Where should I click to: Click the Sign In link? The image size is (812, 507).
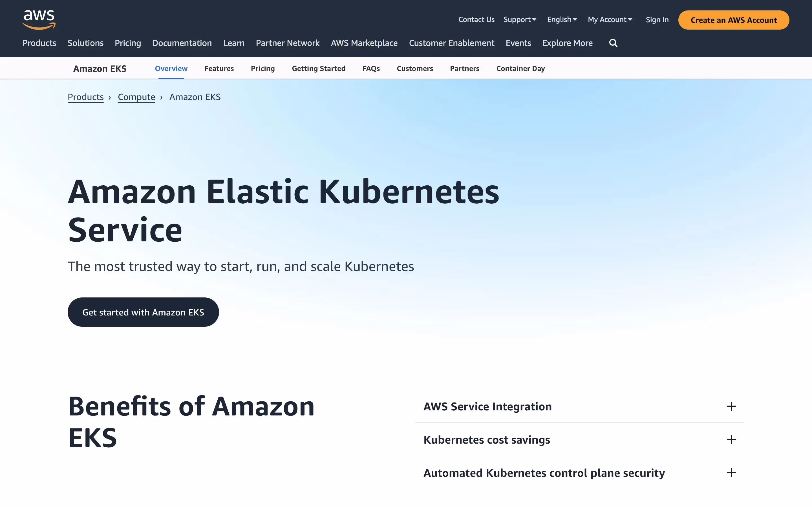[657, 20]
